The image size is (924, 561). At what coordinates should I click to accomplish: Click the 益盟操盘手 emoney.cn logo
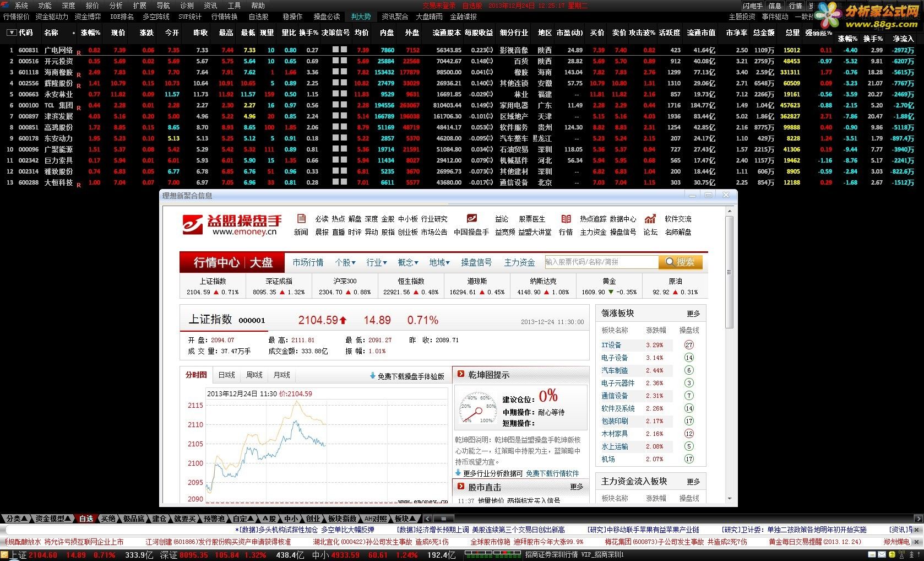[x=232, y=225]
